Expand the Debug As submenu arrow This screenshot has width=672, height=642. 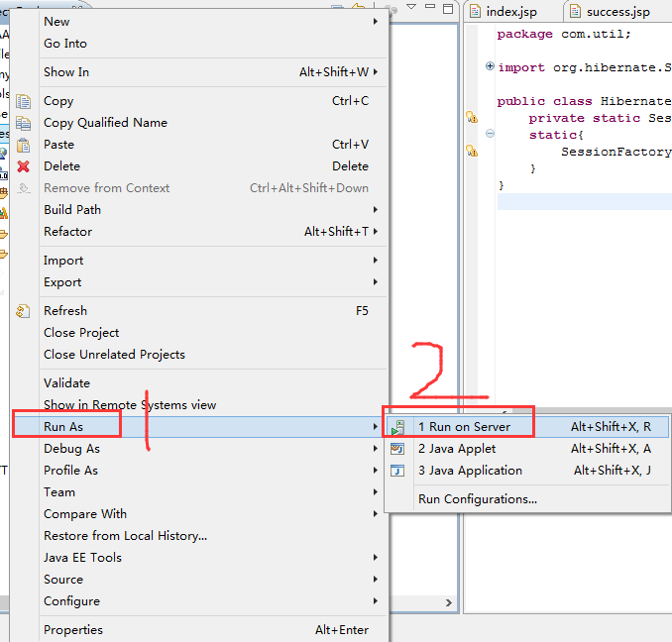click(376, 449)
